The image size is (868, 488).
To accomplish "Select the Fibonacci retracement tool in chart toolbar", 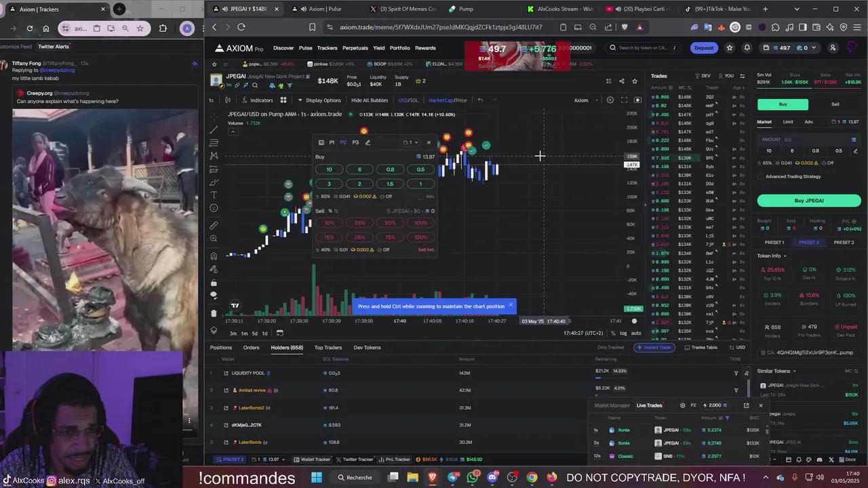I will pyautogui.click(x=214, y=142).
